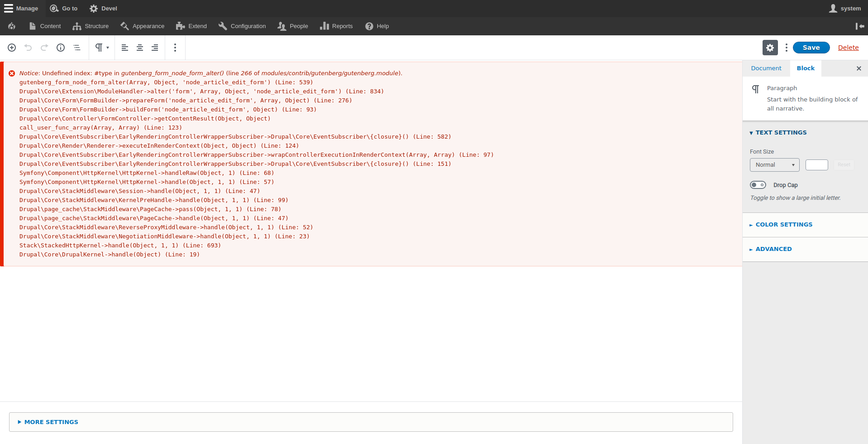This screenshot has height=444, width=868.
Task: Click the Delete link
Action: pyautogui.click(x=848, y=47)
